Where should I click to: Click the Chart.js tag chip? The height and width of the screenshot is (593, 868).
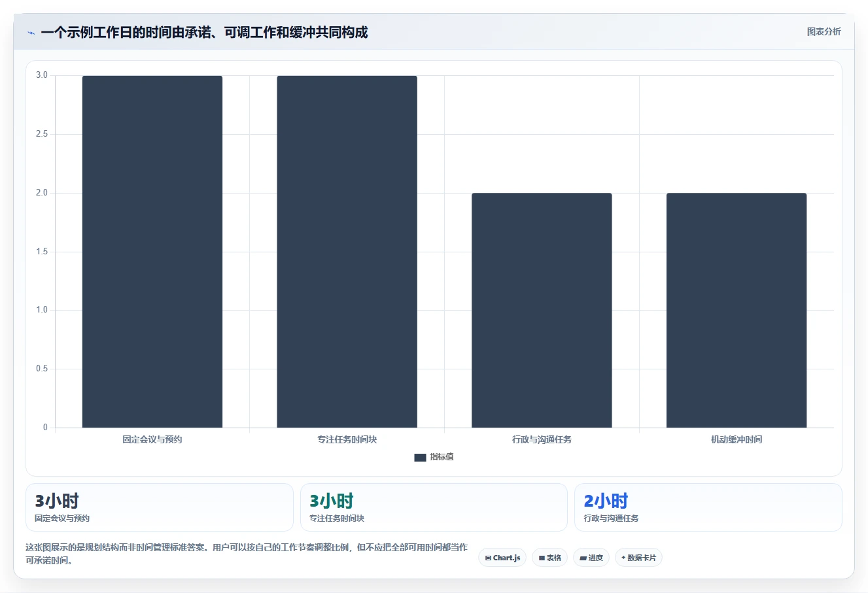[502, 558]
